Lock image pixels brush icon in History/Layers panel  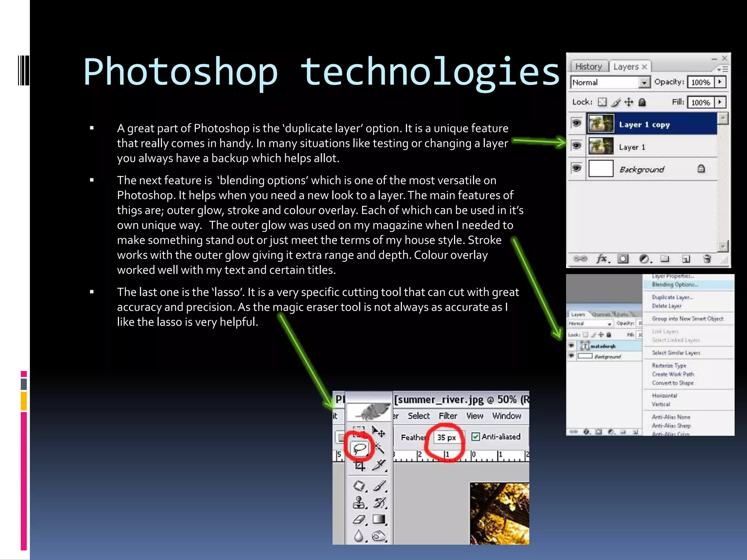pyautogui.click(x=616, y=102)
